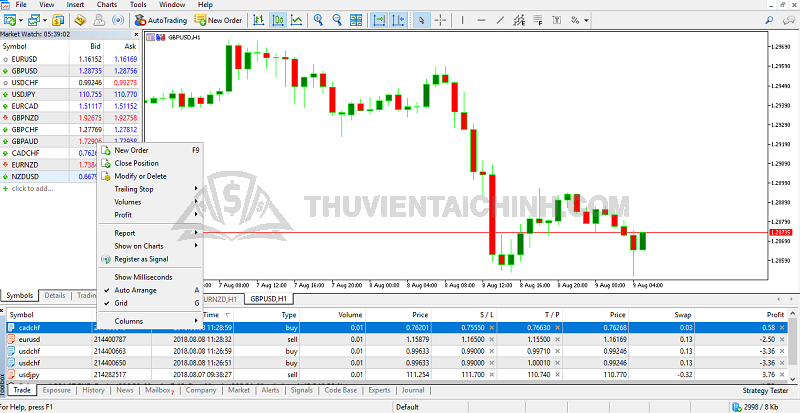Switch chart to bar chart icon
Viewport: 800px width, 413px height.
[x=259, y=20]
